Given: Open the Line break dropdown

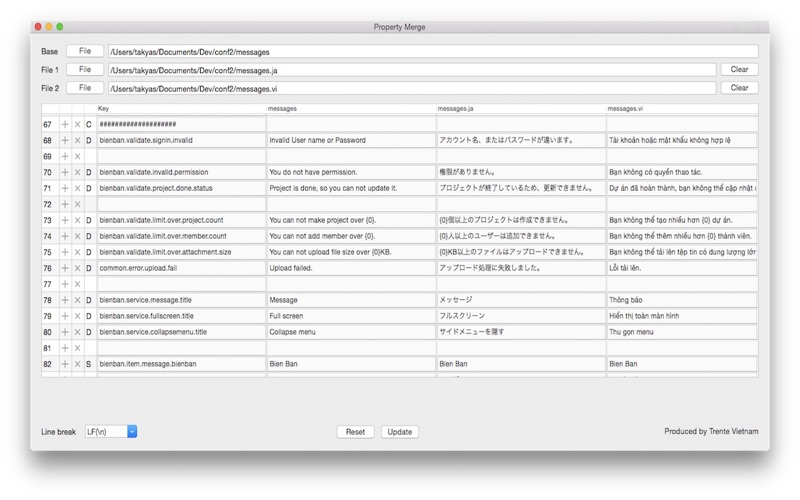Looking at the screenshot, I should 111,432.
